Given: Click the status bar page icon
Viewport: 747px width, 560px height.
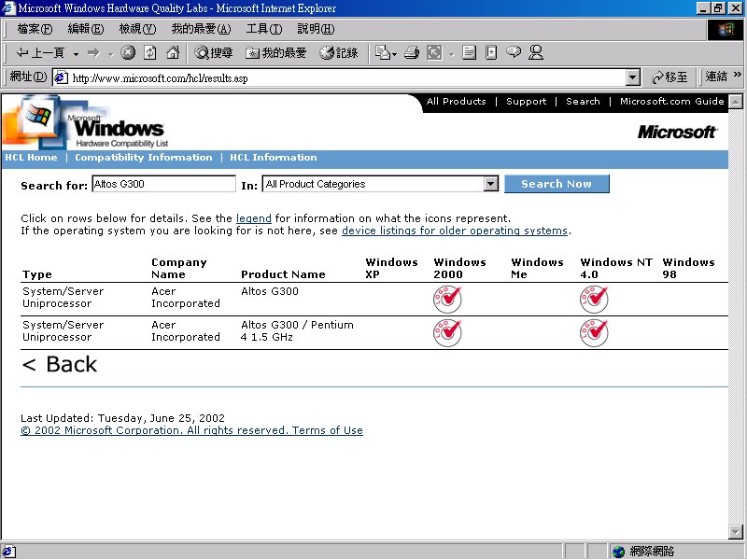Looking at the screenshot, I should click(x=9, y=552).
